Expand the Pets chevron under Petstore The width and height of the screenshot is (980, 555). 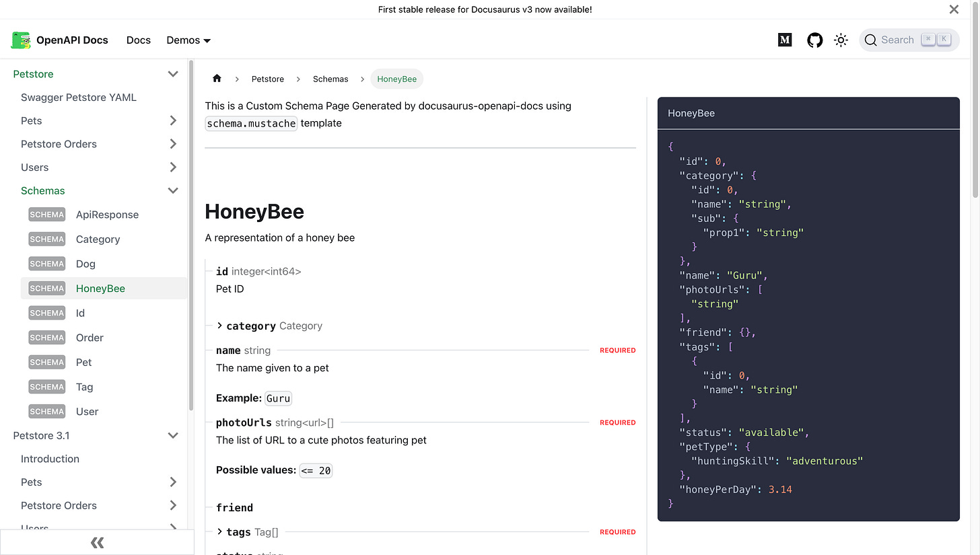click(x=173, y=120)
